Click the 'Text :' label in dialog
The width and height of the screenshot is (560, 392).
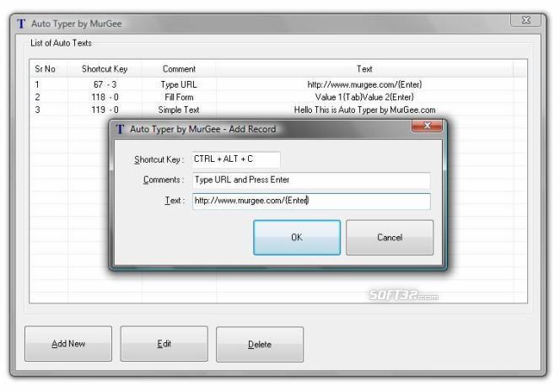pos(175,201)
